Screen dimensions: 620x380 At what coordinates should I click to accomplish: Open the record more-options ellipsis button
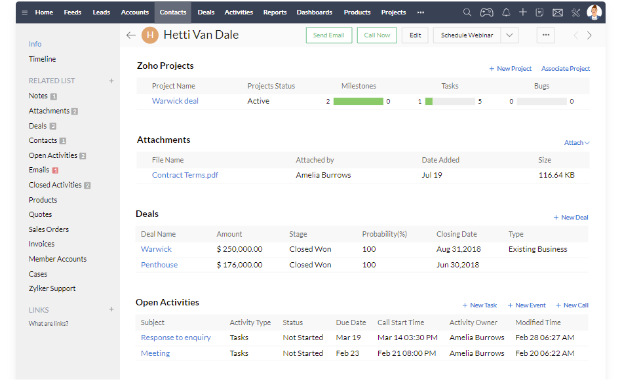point(546,35)
